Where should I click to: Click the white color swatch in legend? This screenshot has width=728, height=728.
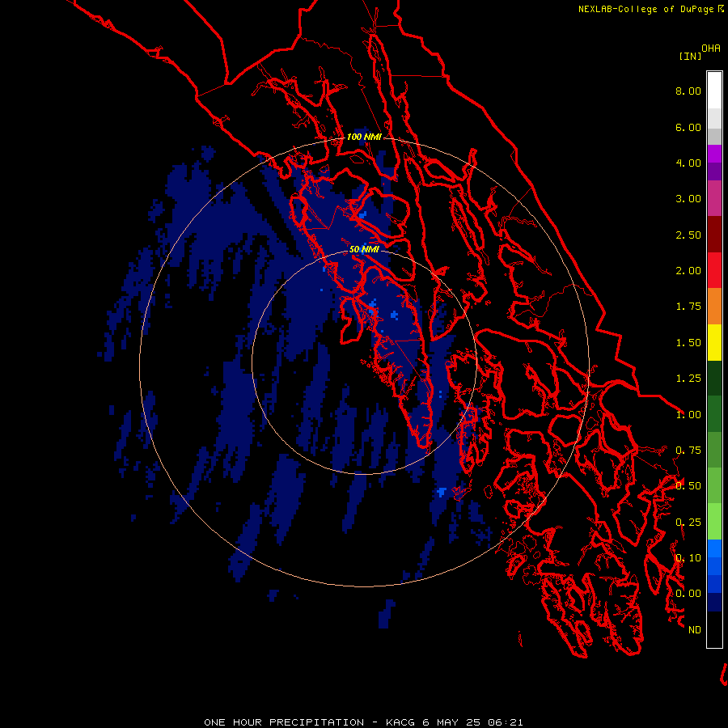click(714, 91)
